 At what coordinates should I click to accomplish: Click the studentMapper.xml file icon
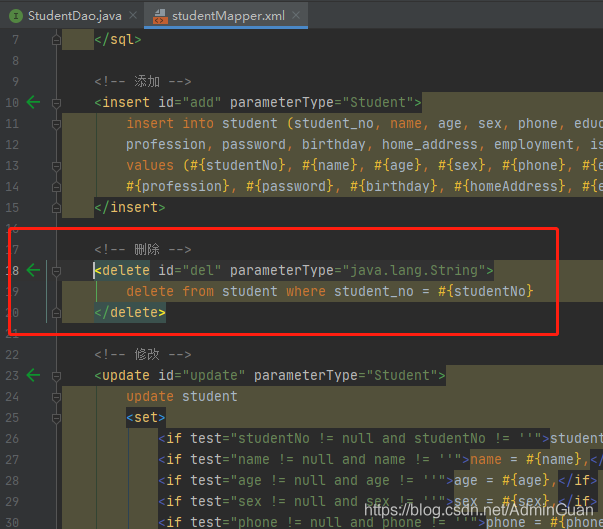[x=160, y=17]
